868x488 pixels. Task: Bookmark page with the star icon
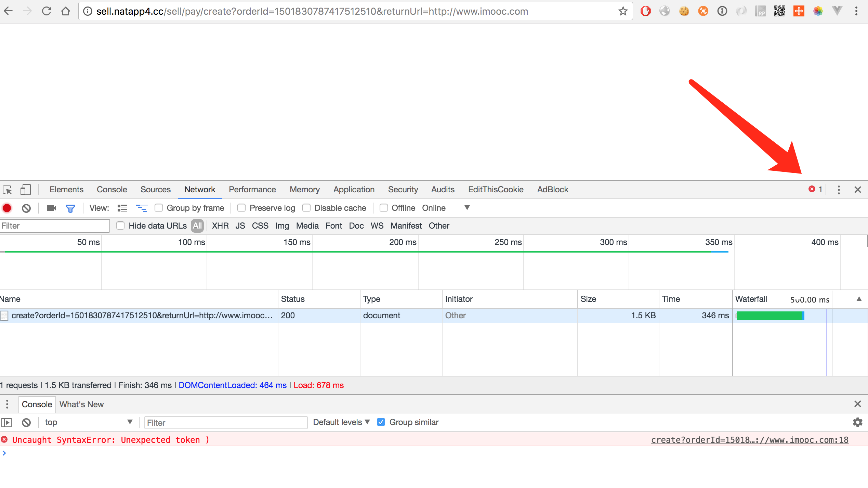pyautogui.click(x=623, y=11)
